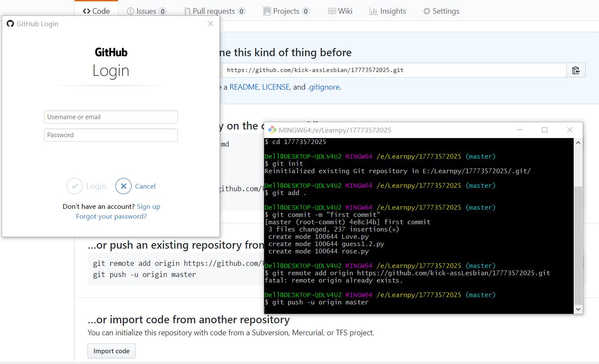Image resolution: width=599 pixels, height=364 pixels.
Task: Click the Projects board icon
Action: (x=267, y=11)
